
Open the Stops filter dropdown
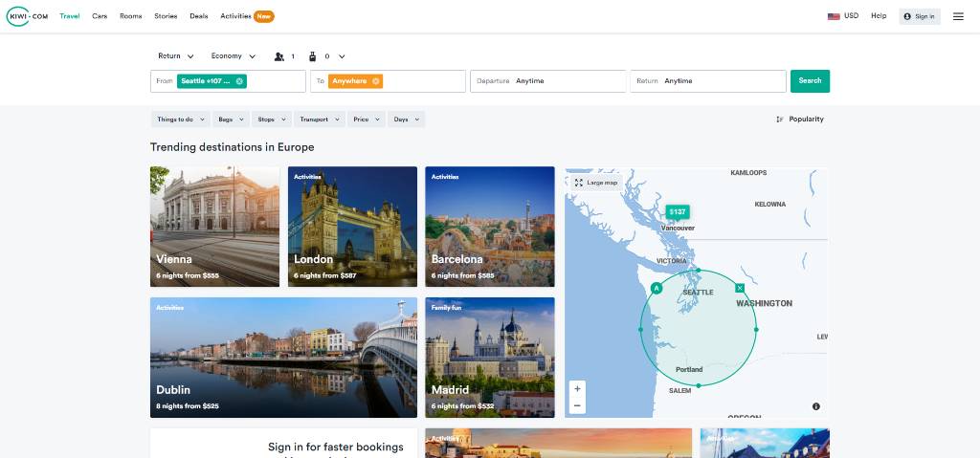[x=272, y=120]
